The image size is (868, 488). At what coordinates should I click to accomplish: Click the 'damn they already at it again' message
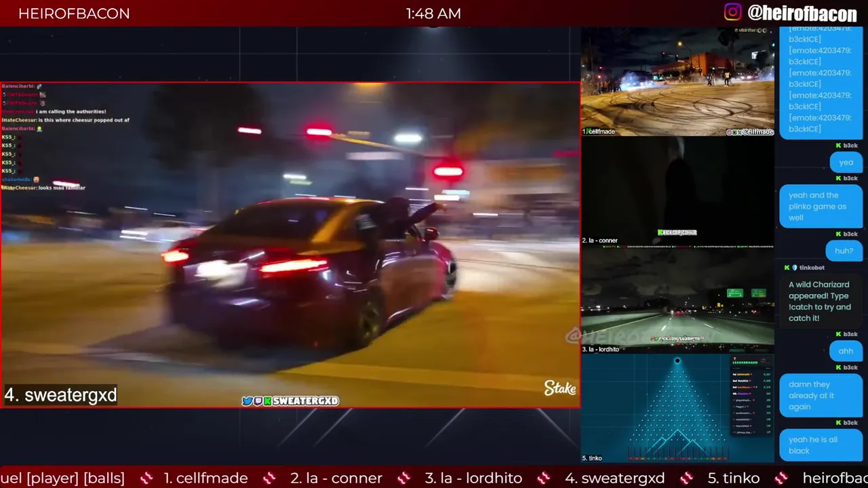click(x=821, y=395)
